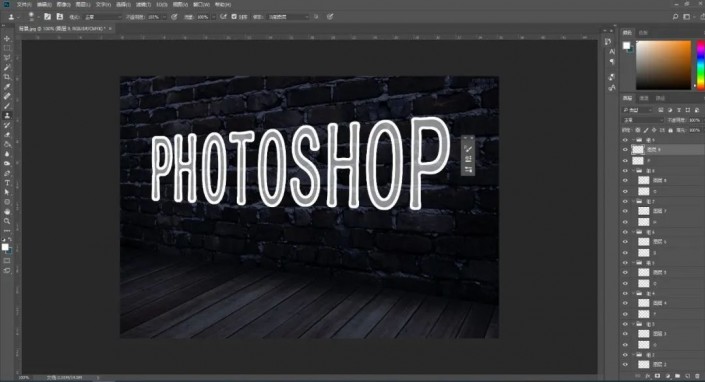This screenshot has width=705, height=382.
Task: Select the Clone Stamp tool
Action: click(7, 115)
